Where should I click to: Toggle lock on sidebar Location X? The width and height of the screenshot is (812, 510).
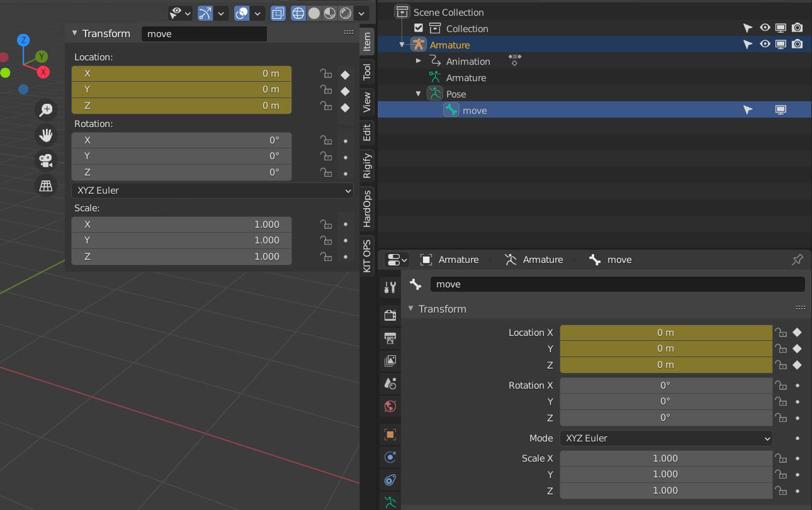pyautogui.click(x=326, y=74)
